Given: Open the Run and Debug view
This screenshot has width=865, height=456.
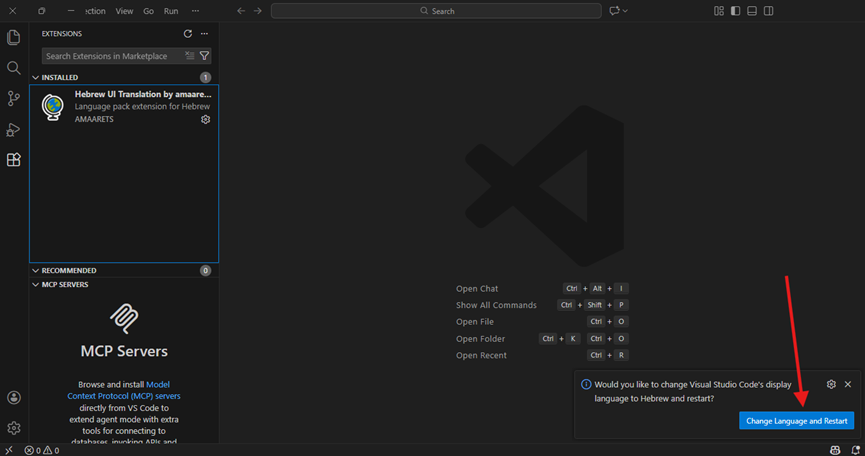Looking at the screenshot, I should click(14, 129).
